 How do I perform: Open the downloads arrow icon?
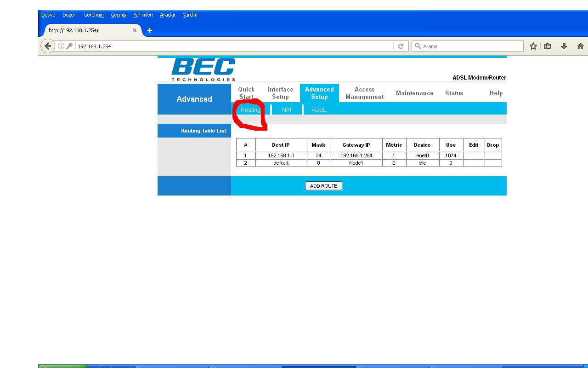pos(564,46)
